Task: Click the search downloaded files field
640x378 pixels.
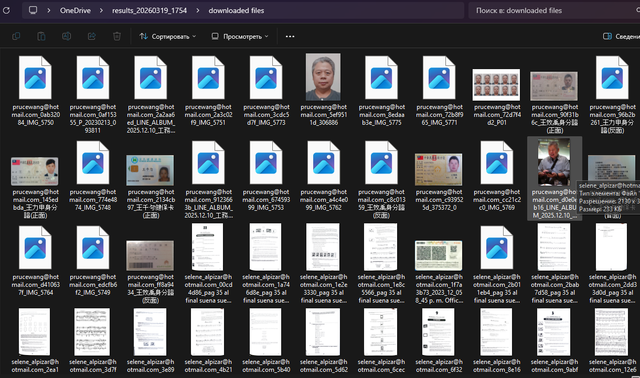Action: point(553,11)
